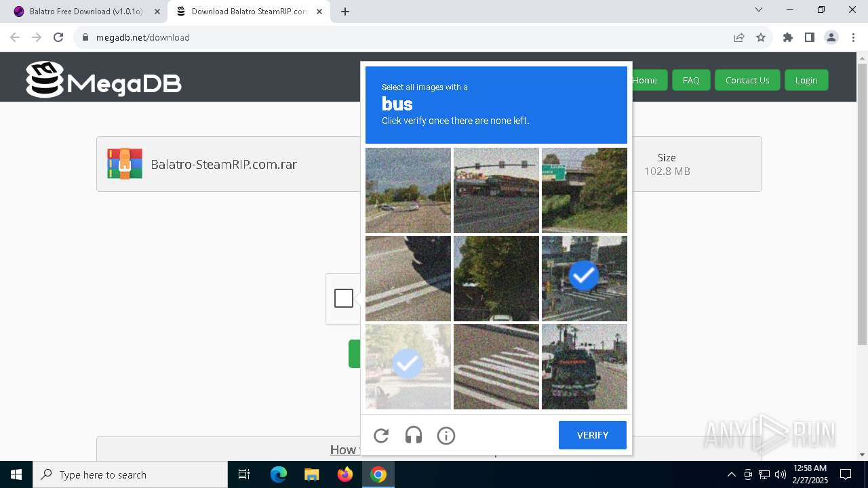Image resolution: width=868 pixels, height=488 pixels.
Task: Open the tab search dropdown
Action: coord(759,10)
